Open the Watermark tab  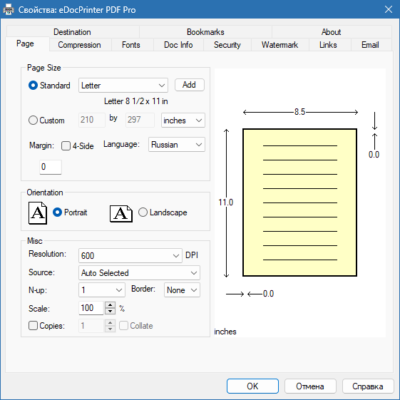(280, 45)
